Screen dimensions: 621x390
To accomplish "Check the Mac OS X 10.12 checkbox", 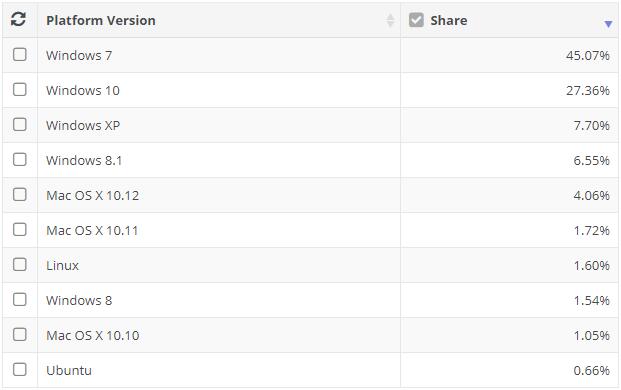I will (20, 194).
